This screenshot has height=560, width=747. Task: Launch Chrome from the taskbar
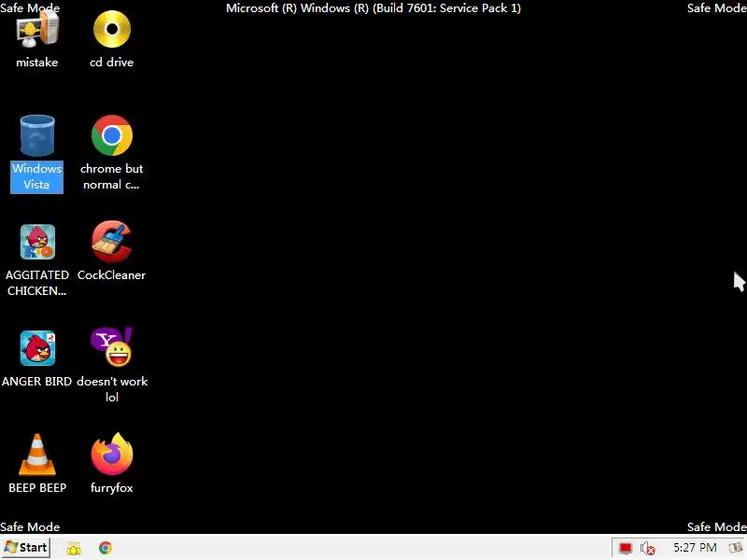106,548
